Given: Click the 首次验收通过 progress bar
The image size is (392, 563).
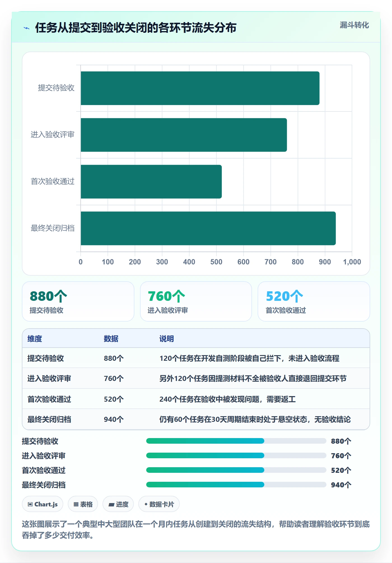Looking at the screenshot, I should (x=236, y=470).
